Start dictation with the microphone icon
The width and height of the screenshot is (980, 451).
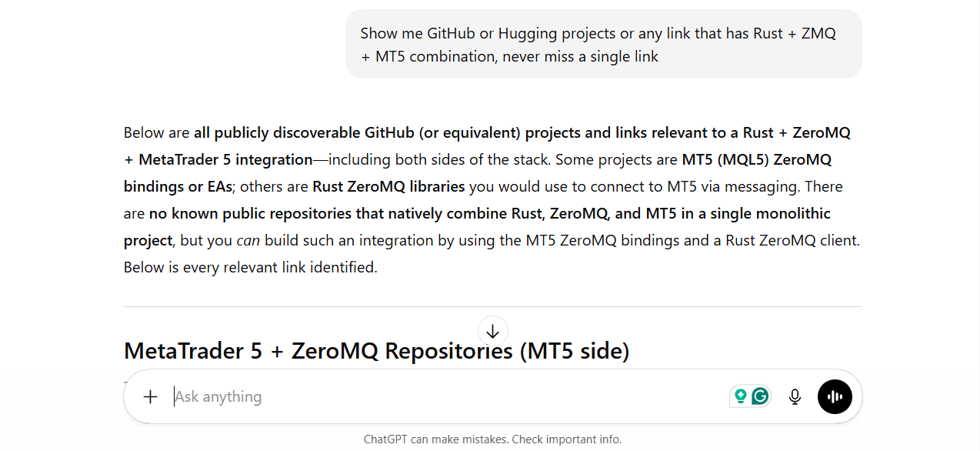[795, 396]
